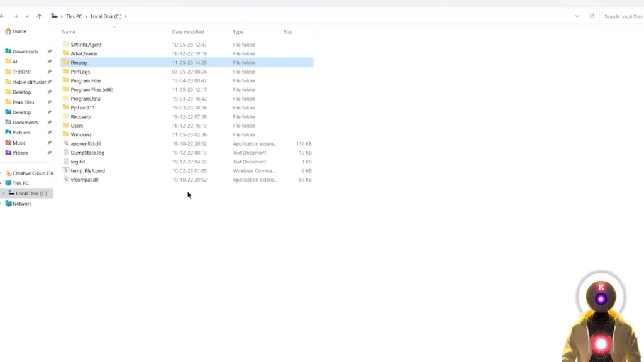This screenshot has height=362, width=644.
Task: Unpin Downloads using its pin icon
Action: (50, 52)
